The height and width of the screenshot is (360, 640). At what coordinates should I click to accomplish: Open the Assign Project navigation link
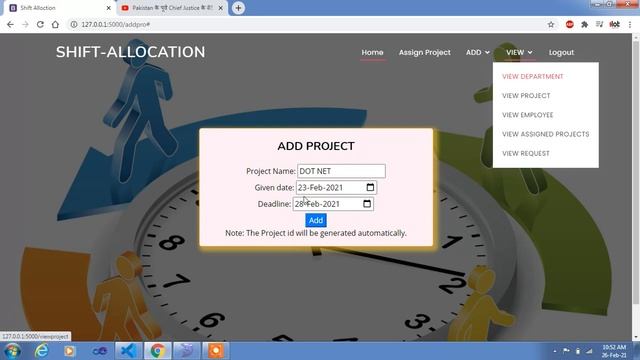pyautogui.click(x=424, y=52)
